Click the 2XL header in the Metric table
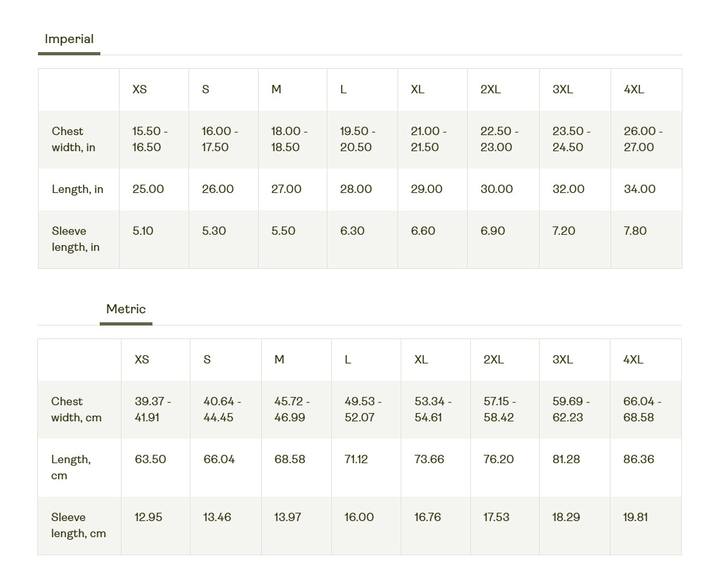The height and width of the screenshot is (588, 714). pyautogui.click(x=493, y=360)
